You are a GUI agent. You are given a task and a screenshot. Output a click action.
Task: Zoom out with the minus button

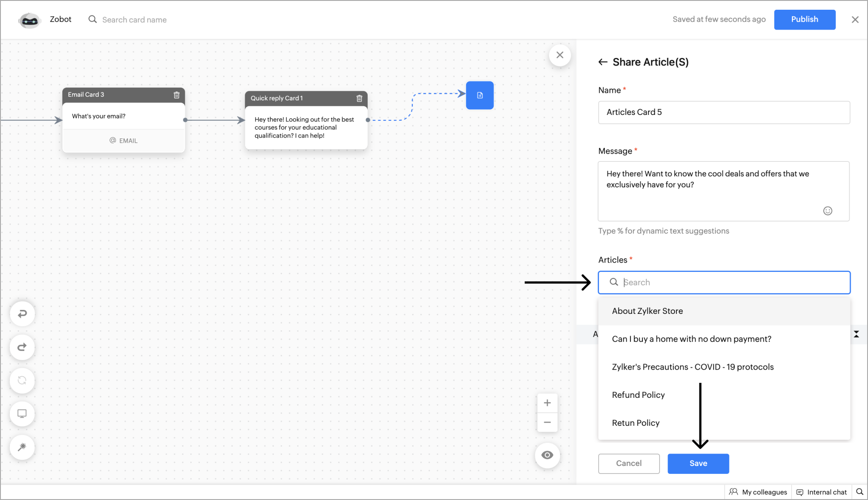(x=547, y=422)
